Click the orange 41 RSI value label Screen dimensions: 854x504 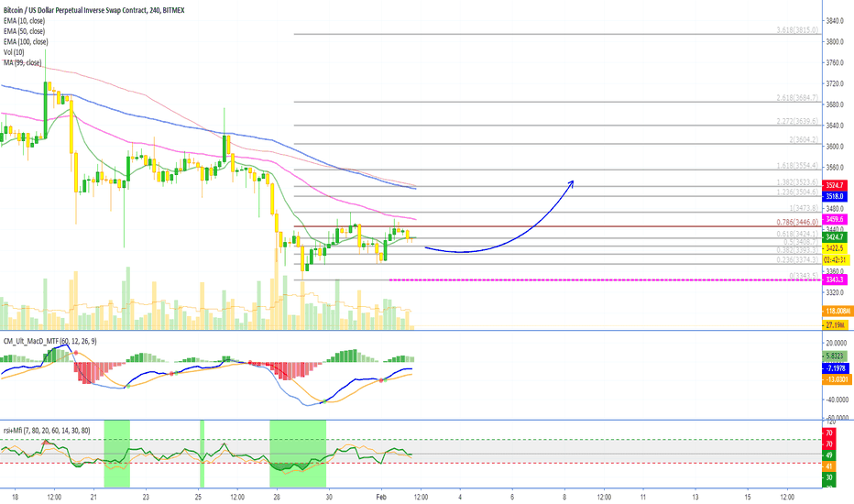pyautogui.click(x=829, y=466)
